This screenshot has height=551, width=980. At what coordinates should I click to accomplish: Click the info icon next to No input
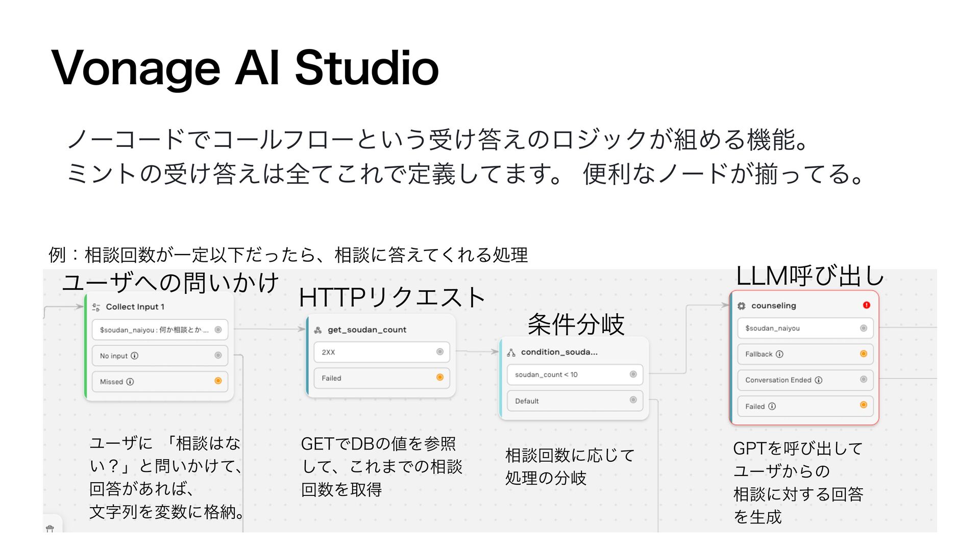coord(135,356)
